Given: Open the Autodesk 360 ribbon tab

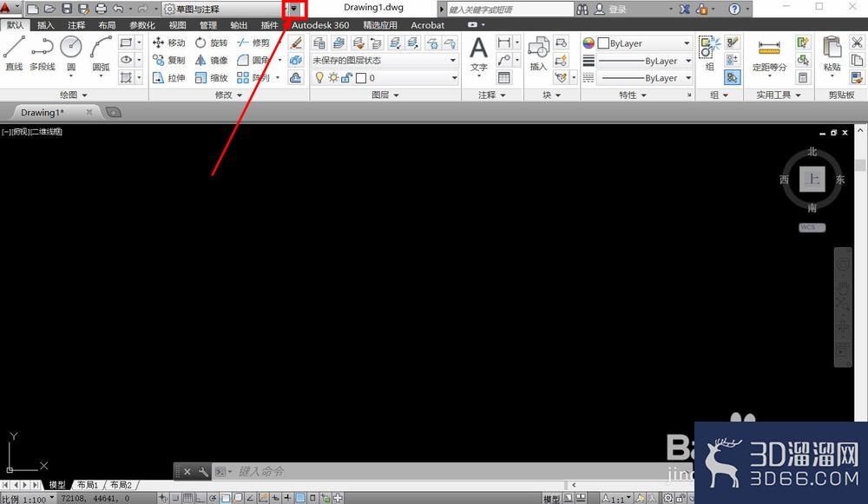Looking at the screenshot, I should (320, 25).
